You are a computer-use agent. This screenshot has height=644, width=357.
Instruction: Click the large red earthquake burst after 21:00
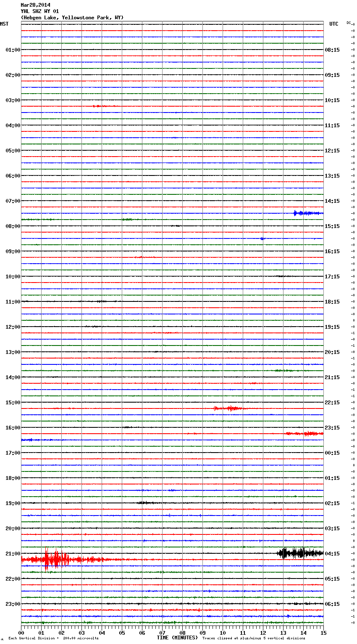(57, 559)
